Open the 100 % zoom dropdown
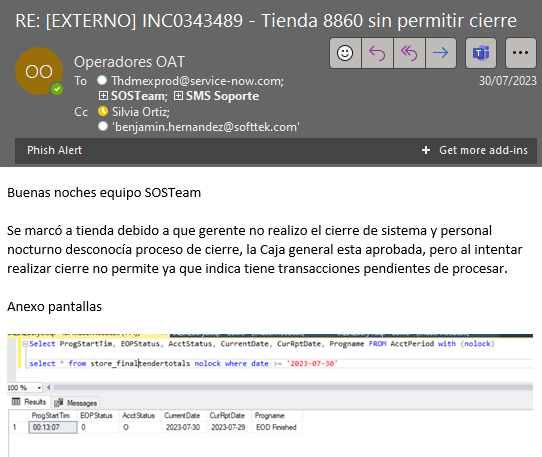The width and height of the screenshot is (542, 457). 39,388
